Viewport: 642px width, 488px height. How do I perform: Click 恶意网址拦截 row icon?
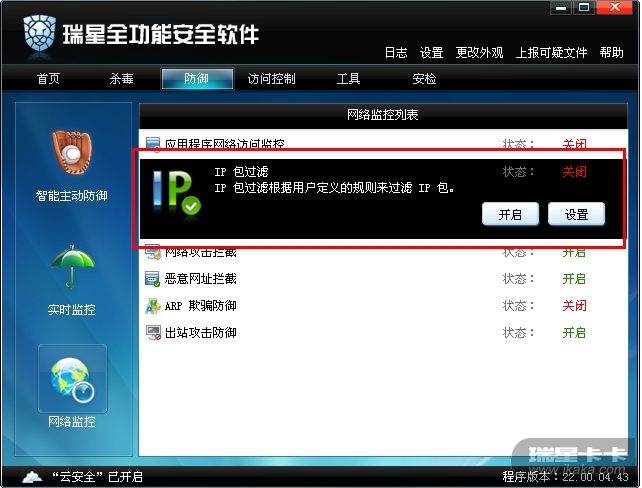coord(153,279)
